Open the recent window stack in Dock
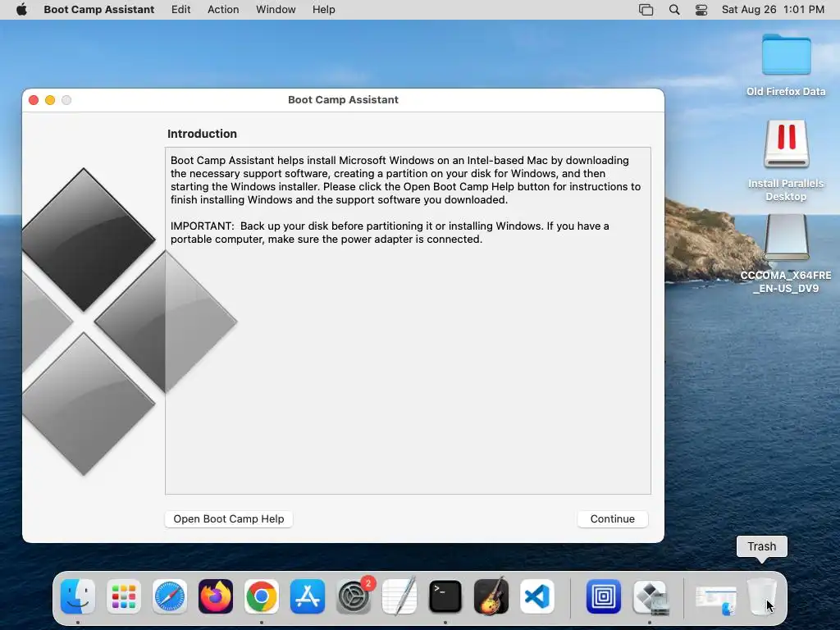840x630 pixels. 716,600
